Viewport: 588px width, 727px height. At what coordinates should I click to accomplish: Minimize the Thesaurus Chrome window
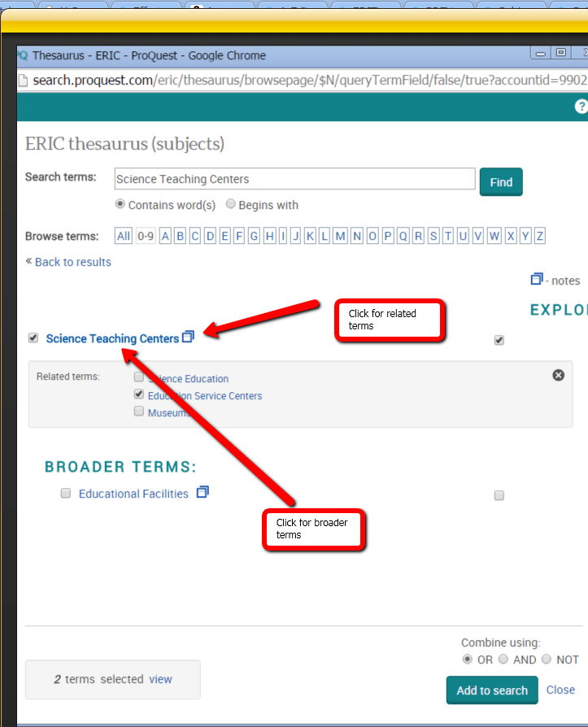pos(540,54)
